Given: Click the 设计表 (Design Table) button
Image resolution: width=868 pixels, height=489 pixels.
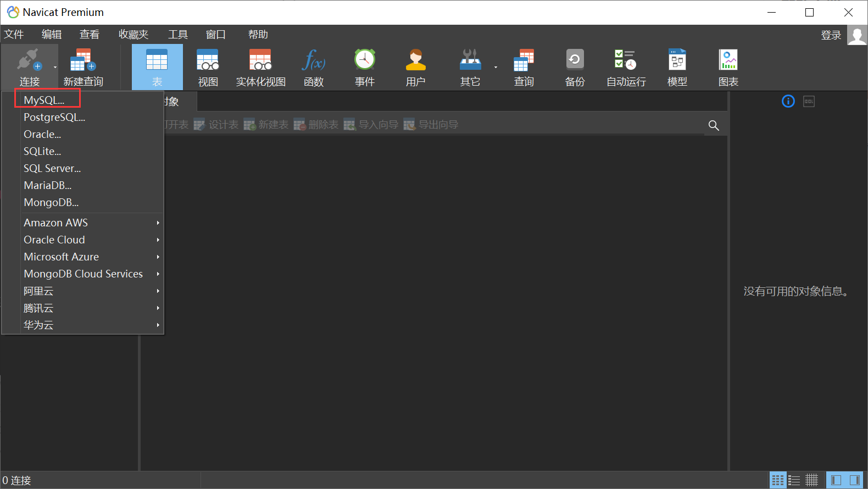Looking at the screenshot, I should point(216,125).
